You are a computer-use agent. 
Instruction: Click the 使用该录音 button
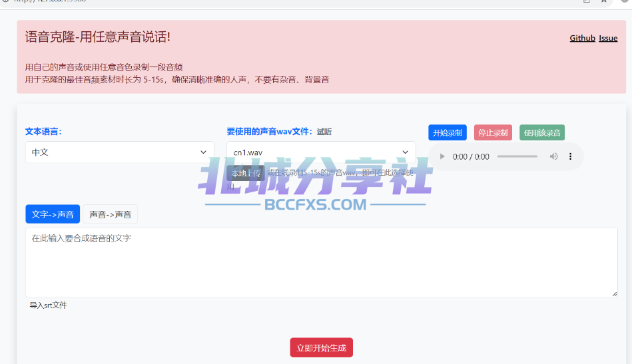click(542, 132)
